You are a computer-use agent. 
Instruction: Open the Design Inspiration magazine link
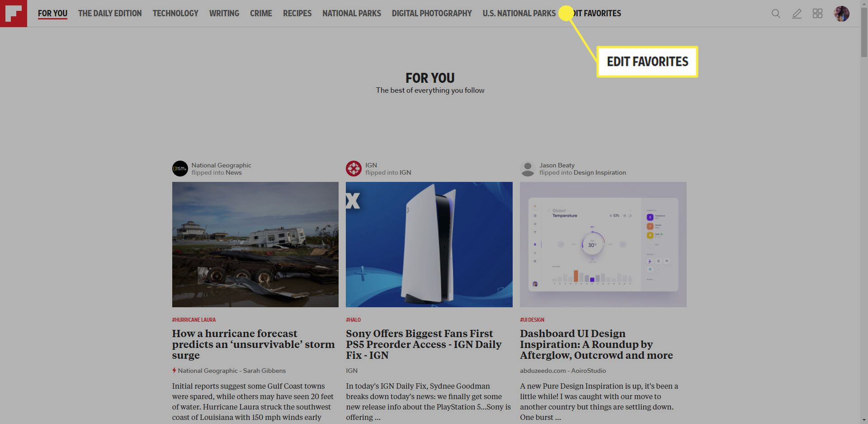(x=600, y=172)
